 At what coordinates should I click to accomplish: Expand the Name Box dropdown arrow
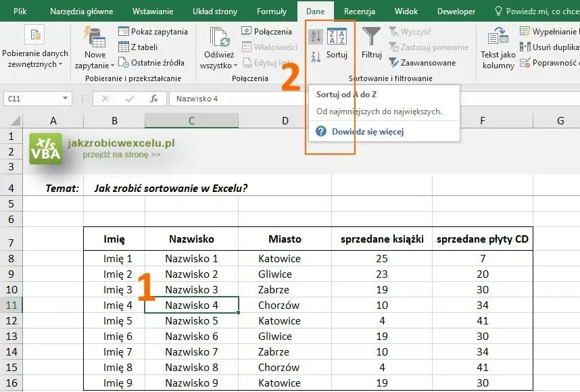click(65, 99)
